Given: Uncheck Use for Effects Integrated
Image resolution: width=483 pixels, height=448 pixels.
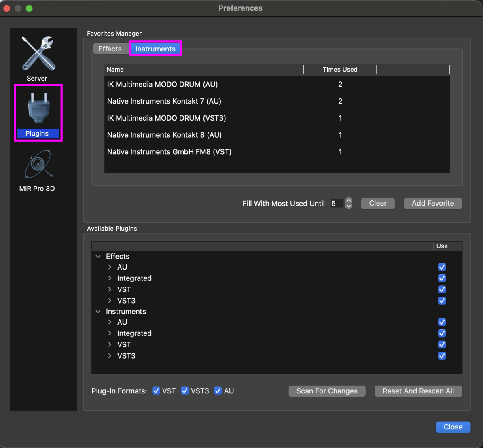Looking at the screenshot, I should [x=442, y=278].
